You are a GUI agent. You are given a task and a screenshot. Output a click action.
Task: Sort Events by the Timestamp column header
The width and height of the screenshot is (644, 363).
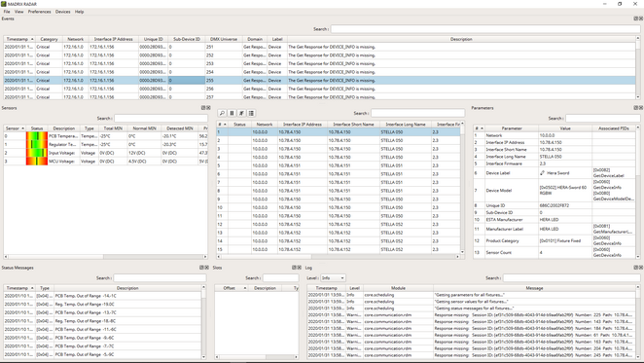pyautogui.click(x=19, y=39)
